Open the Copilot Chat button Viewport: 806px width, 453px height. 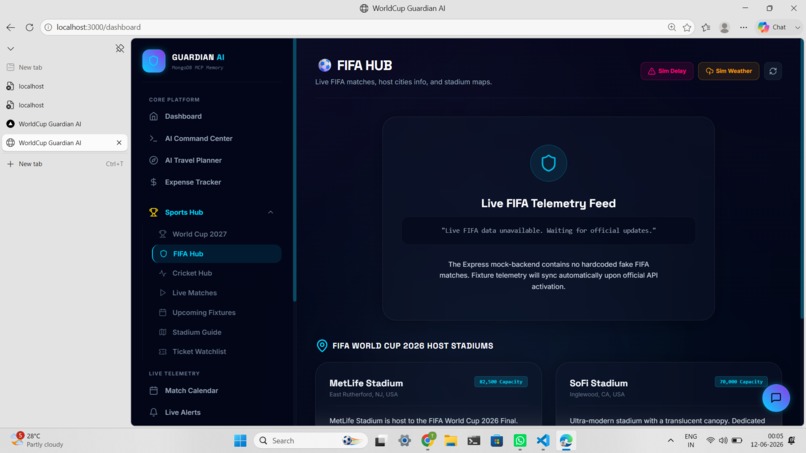pyautogui.click(x=773, y=27)
